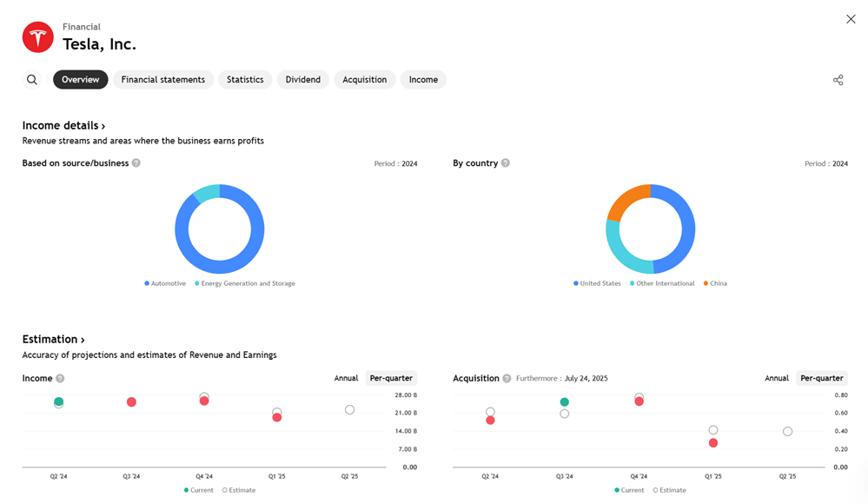Switch to the Income tab
The height and width of the screenshot is (504, 868).
coord(423,80)
